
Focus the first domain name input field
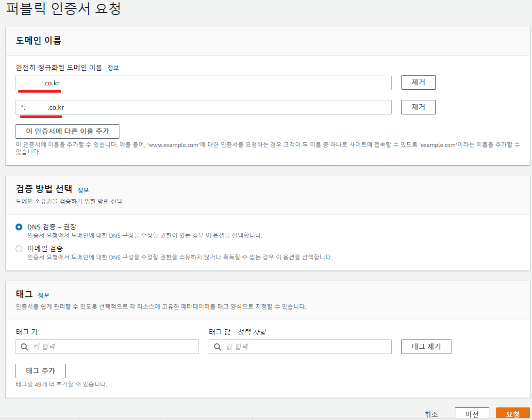(203, 83)
